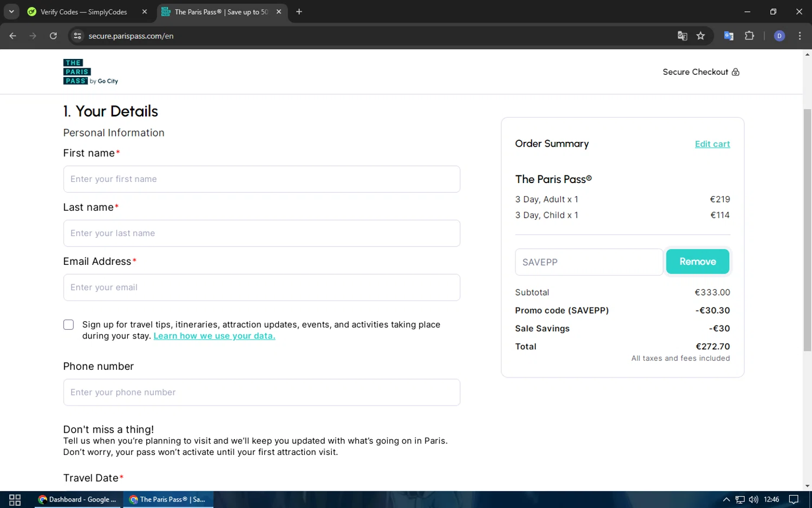812x508 pixels.
Task: Click the browser forward arrow
Action: 33,36
